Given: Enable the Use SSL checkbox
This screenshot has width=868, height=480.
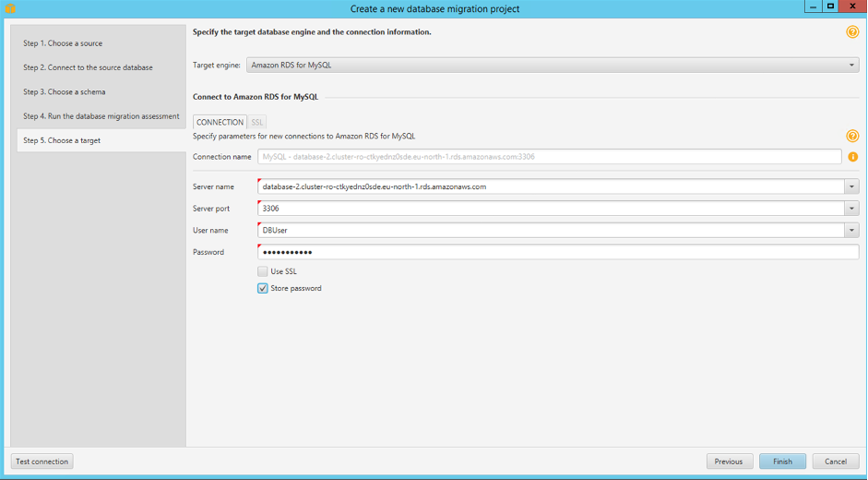Looking at the screenshot, I should 262,271.
